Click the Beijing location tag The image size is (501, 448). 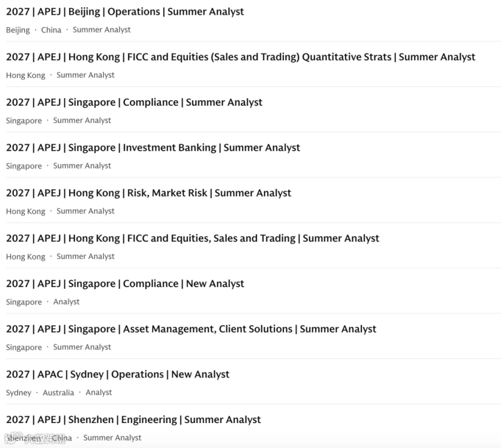18,30
